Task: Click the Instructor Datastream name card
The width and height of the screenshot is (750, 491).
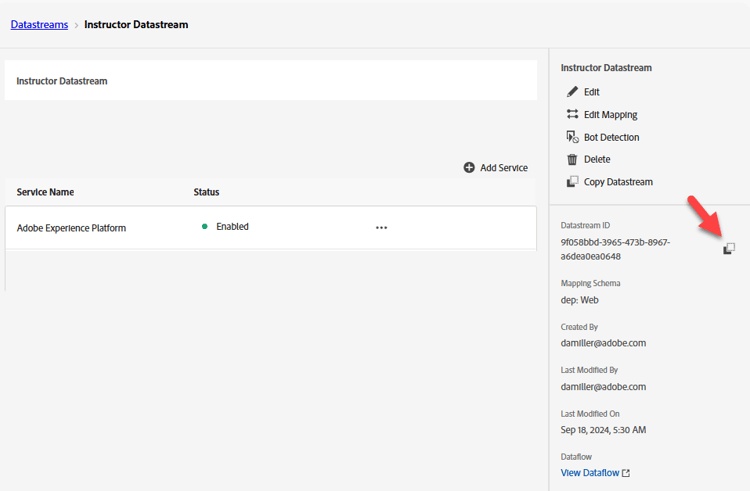Action: (x=271, y=80)
